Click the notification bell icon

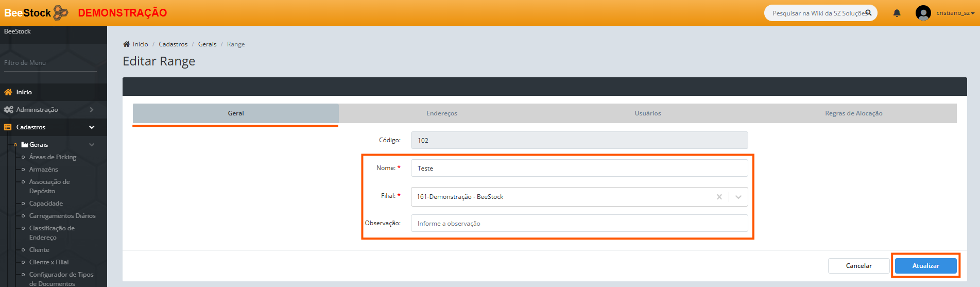(x=897, y=13)
